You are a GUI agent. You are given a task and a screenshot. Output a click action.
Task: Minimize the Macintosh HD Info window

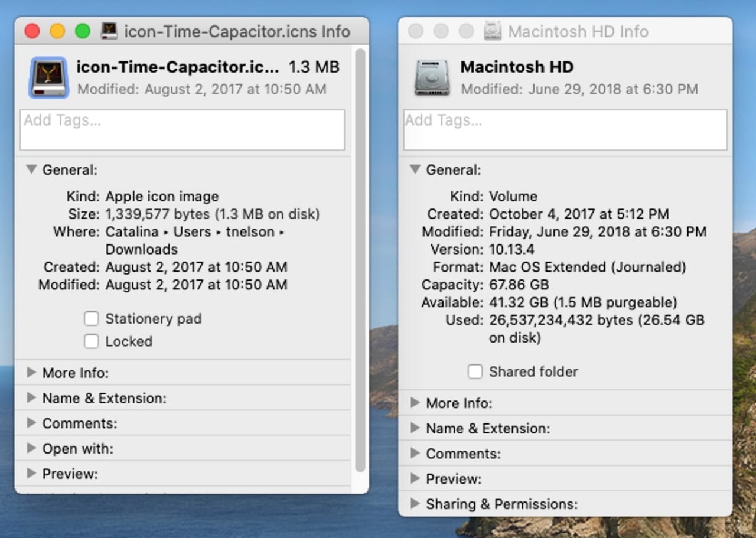click(x=441, y=31)
